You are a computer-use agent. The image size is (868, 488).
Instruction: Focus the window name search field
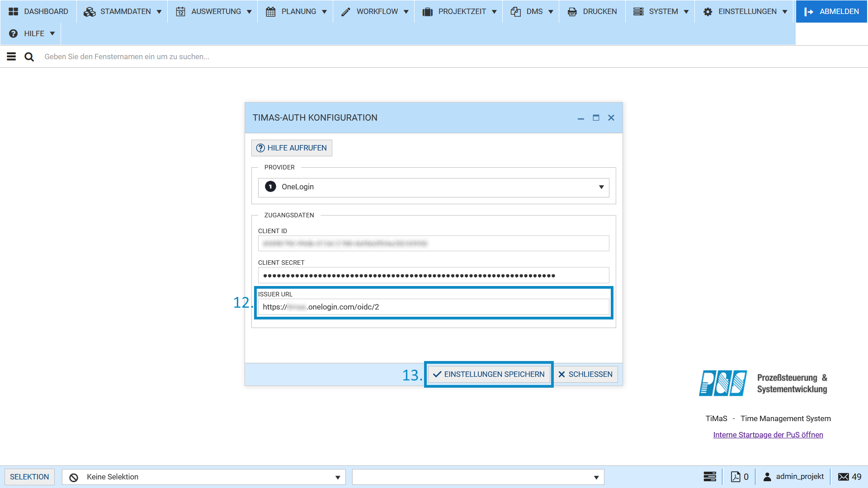(x=452, y=56)
